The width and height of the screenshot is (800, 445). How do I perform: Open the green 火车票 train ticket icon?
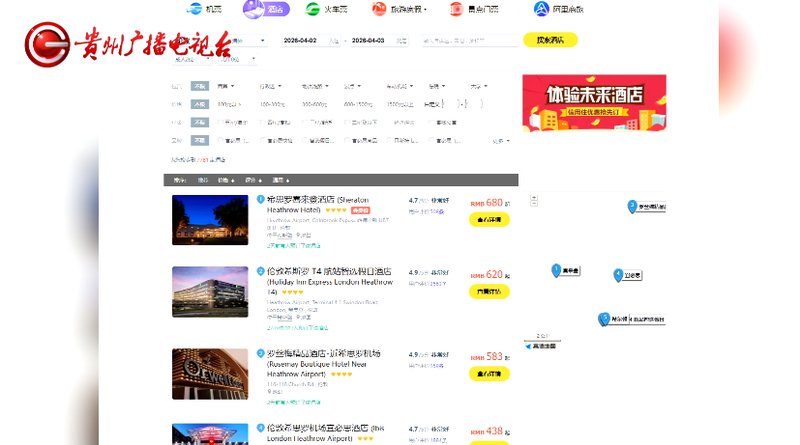click(x=312, y=9)
